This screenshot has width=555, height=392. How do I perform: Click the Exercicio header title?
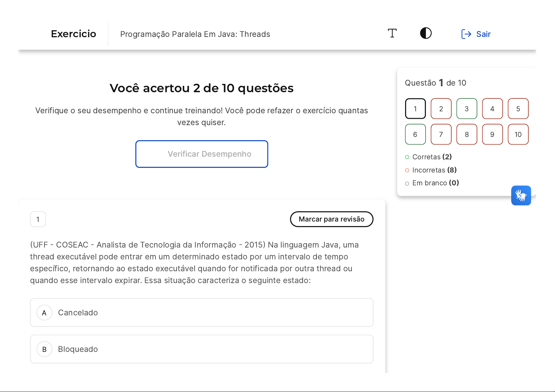[x=73, y=34]
